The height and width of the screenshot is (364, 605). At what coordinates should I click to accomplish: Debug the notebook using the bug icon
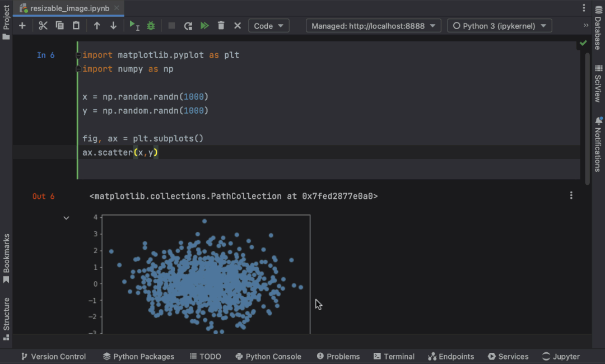click(150, 25)
